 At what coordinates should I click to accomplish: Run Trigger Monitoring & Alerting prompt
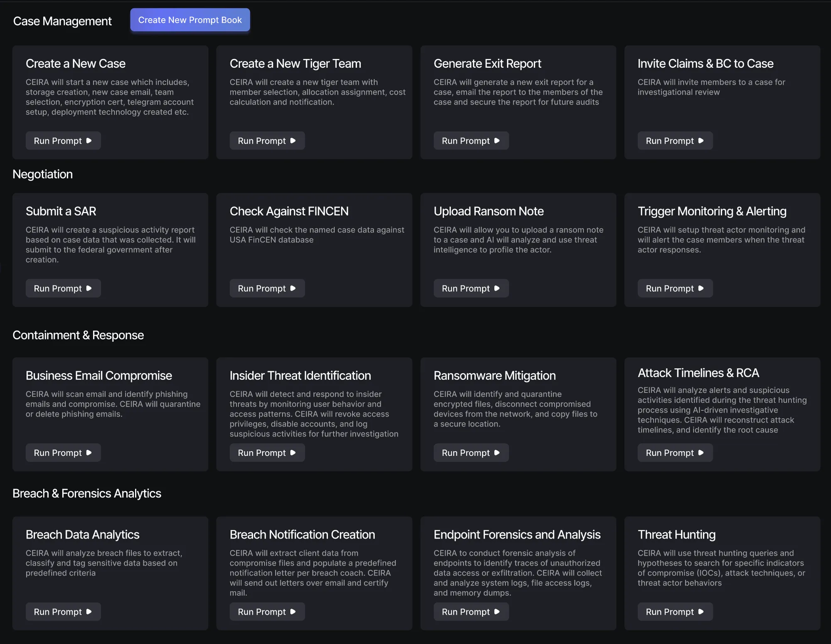tap(675, 288)
